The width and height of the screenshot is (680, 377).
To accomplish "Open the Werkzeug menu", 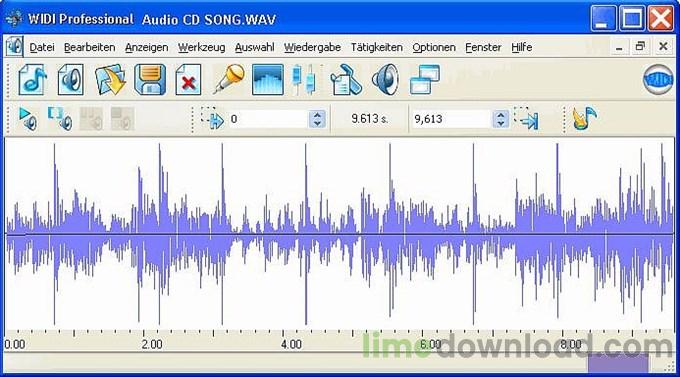I will click(201, 47).
